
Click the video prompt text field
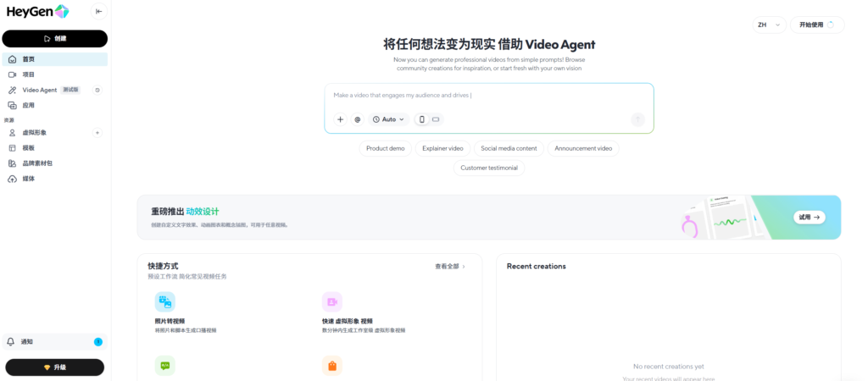[x=488, y=96]
